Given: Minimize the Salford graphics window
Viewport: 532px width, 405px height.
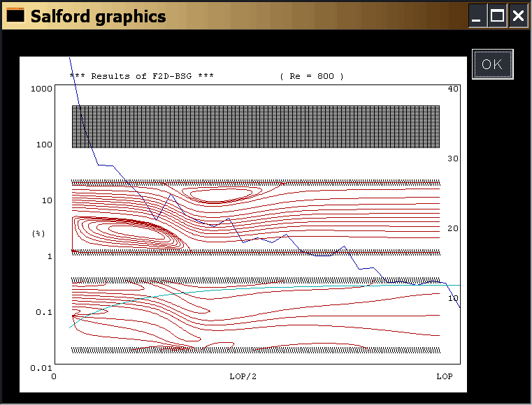Looking at the screenshot, I should (x=477, y=15).
